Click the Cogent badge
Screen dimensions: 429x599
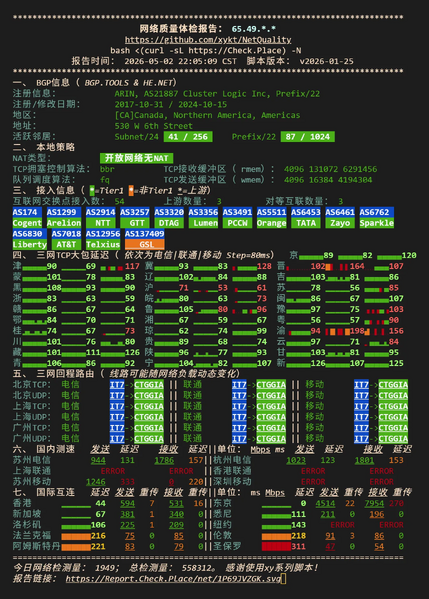(27, 223)
